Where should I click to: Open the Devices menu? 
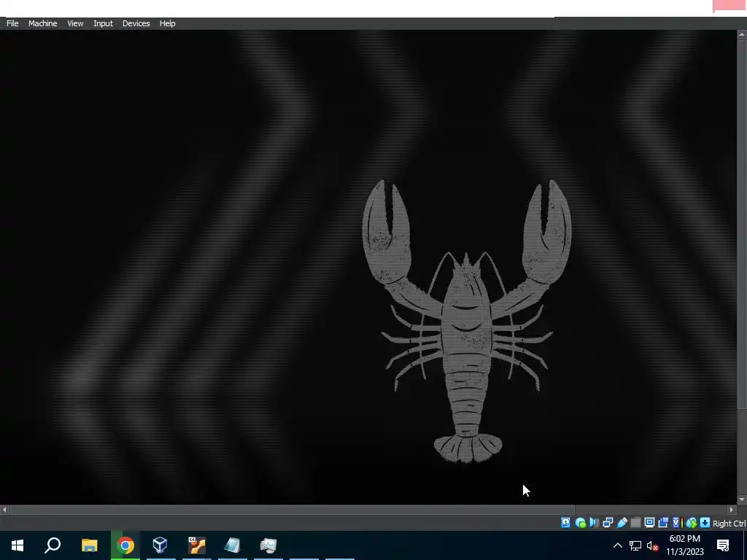tap(136, 23)
